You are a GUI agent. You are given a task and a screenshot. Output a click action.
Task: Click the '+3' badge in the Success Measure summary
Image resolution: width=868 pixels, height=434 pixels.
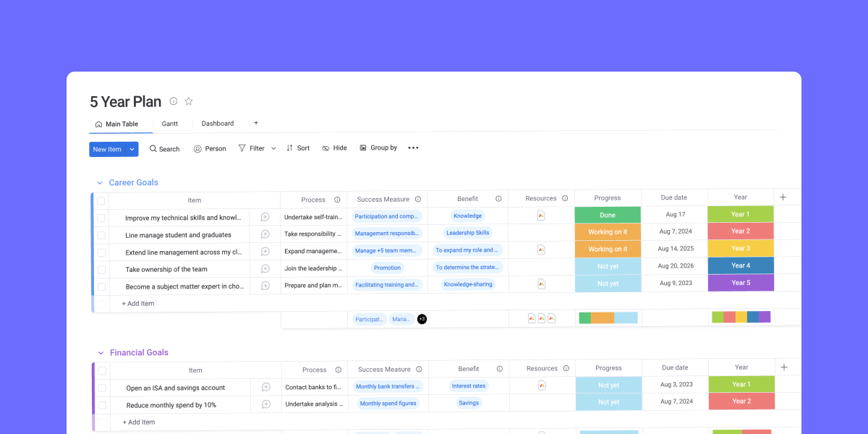[422, 318]
